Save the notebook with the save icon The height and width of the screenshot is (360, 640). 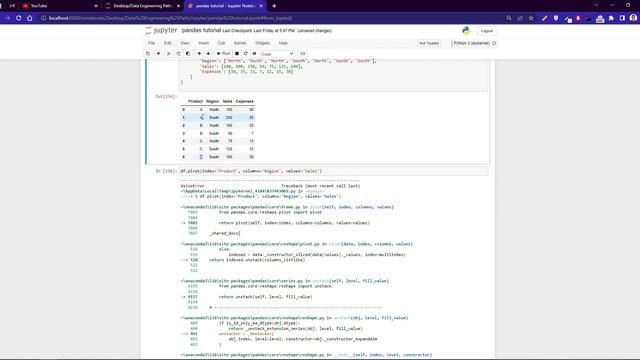coord(148,53)
